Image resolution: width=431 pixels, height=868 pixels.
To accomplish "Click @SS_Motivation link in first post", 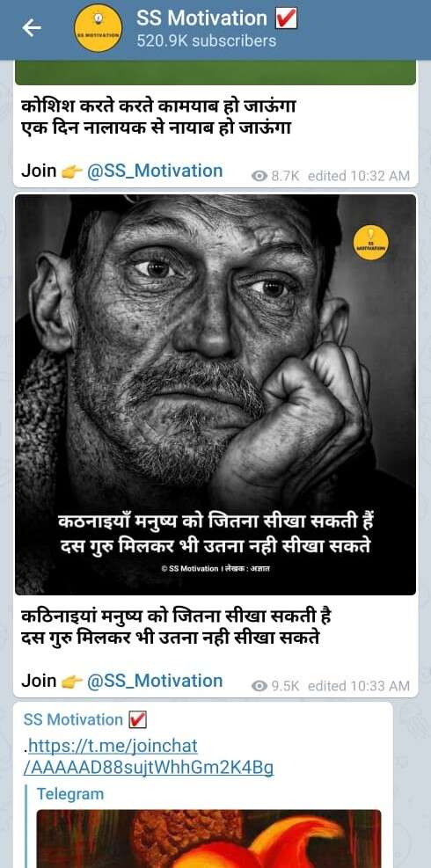I will (x=155, y=171).
